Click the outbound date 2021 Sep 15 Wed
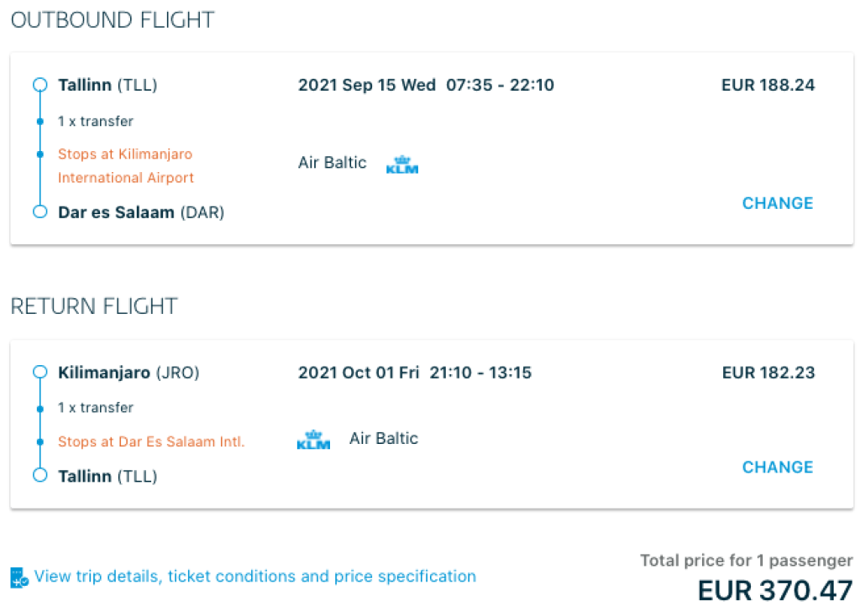This screenshot has width=860, height=616. [367, 85]
